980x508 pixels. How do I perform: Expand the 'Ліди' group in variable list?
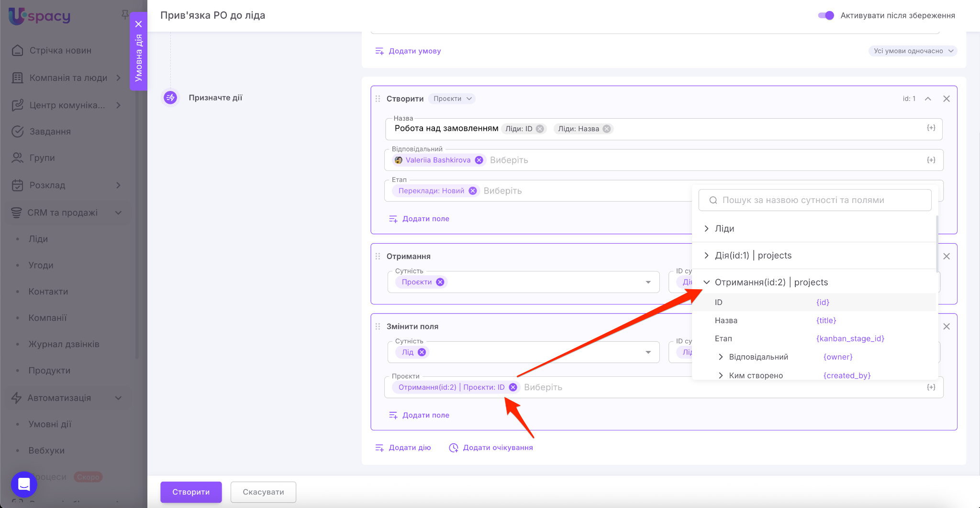pyautogui.click(x=707, y=228)
